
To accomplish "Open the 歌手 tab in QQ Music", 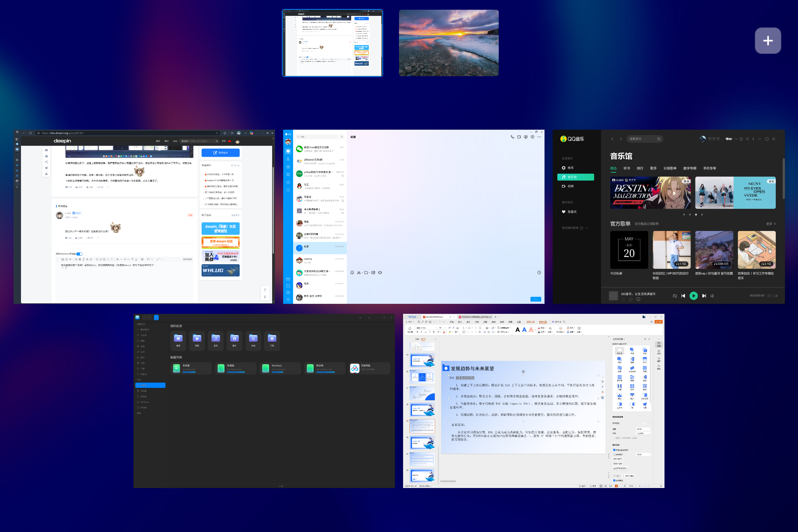I will pyautogui.click(x=653, y=168).
